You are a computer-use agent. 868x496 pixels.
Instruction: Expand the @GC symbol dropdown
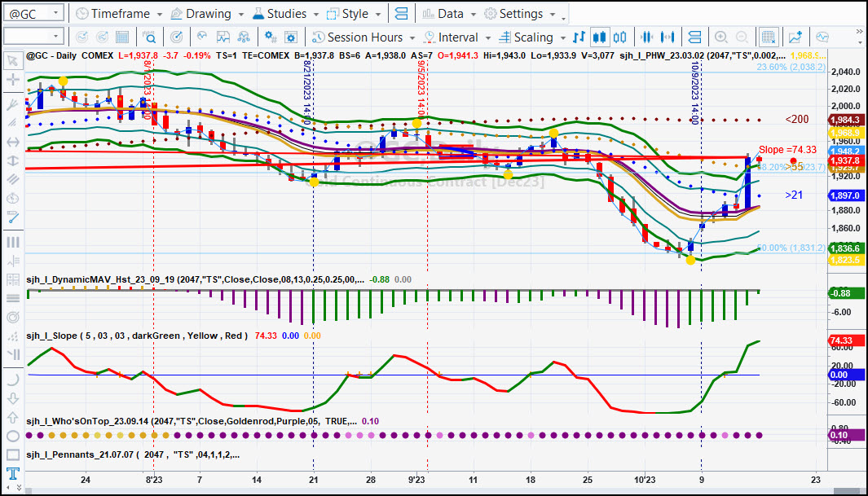click(x=56, y=13)
